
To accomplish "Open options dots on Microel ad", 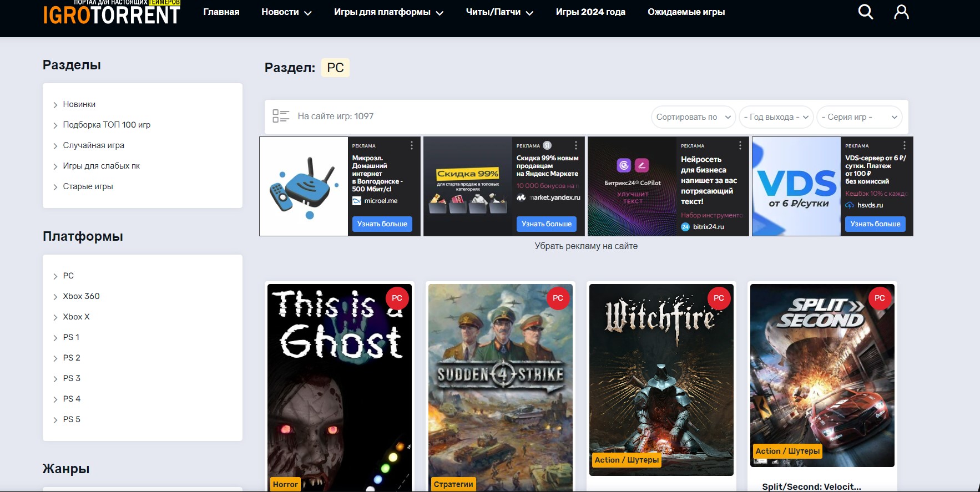I will point(411,145).
